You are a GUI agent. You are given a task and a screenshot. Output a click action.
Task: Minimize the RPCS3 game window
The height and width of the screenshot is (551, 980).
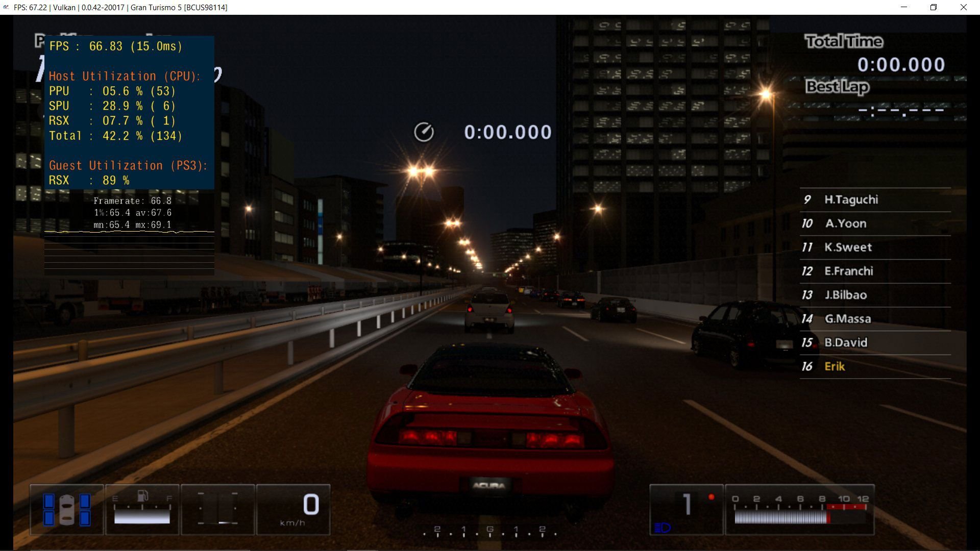click(x=904, y=7)
